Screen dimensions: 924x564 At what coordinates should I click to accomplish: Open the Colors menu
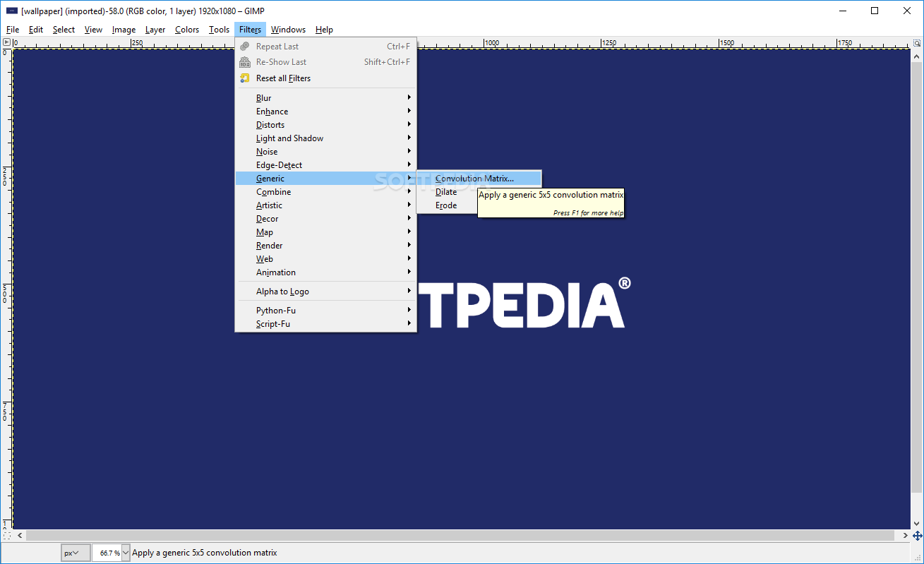click(187, 30)
